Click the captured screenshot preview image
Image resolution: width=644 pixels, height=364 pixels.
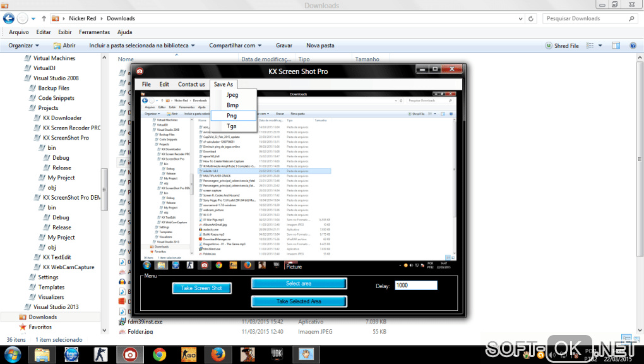298,181
